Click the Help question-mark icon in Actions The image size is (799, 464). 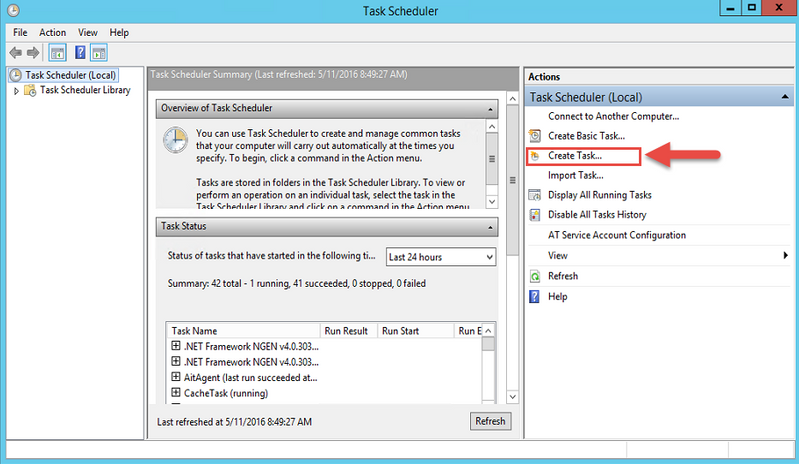(x=534, y=296)
